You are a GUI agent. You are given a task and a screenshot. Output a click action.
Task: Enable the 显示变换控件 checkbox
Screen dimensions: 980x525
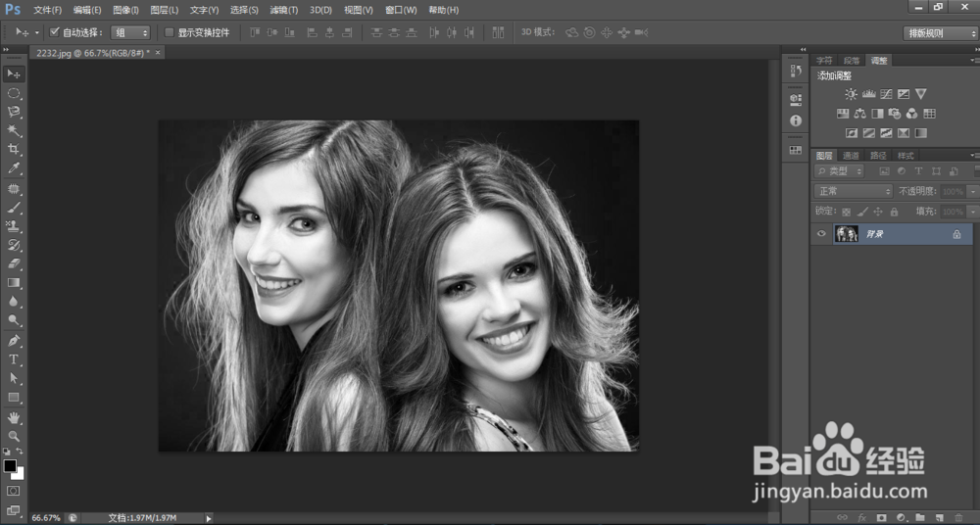tap(169, 32)
